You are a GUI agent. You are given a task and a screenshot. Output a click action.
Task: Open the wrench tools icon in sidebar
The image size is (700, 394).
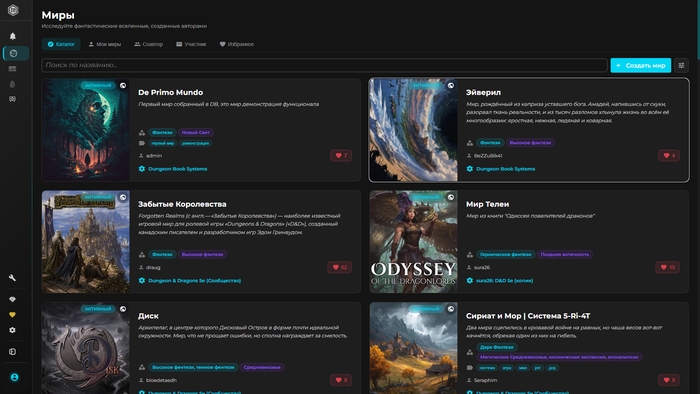pyautogui.click(x=12, y=278)
